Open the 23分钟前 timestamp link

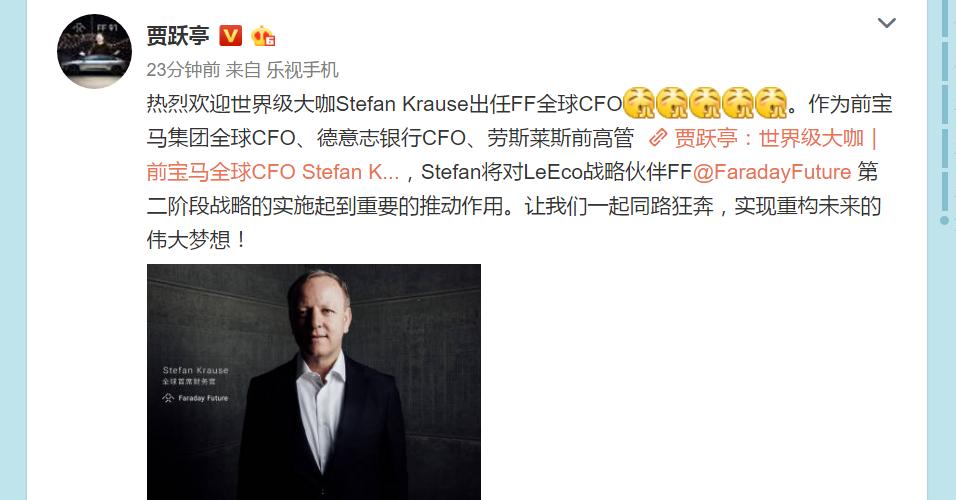[x=183, y=70]
